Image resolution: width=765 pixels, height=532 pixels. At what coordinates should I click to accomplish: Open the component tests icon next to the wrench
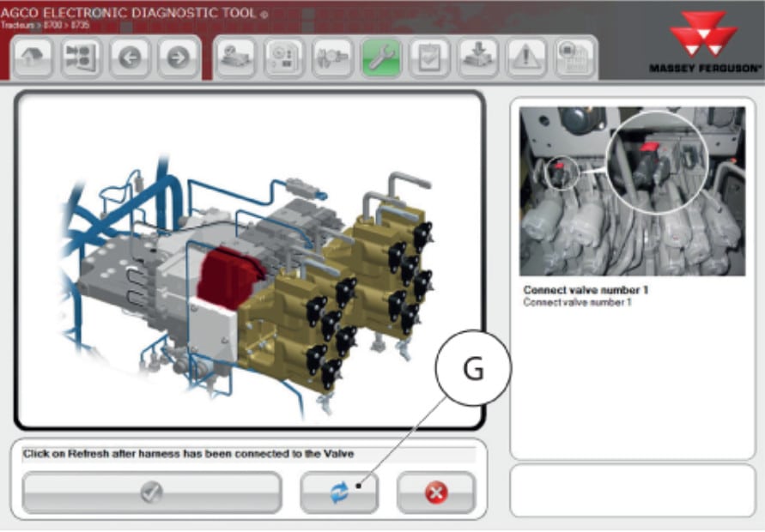(x=332, y=57)
